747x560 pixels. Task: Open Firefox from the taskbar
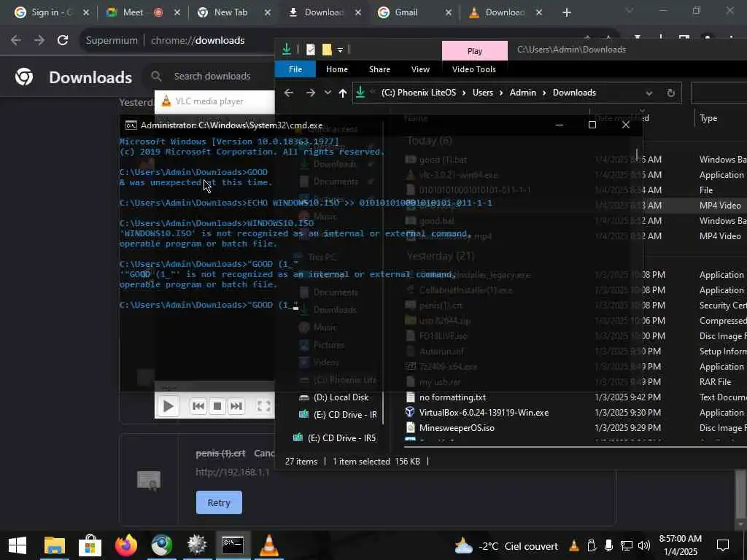pyautogui.click(x=125, y=545)
